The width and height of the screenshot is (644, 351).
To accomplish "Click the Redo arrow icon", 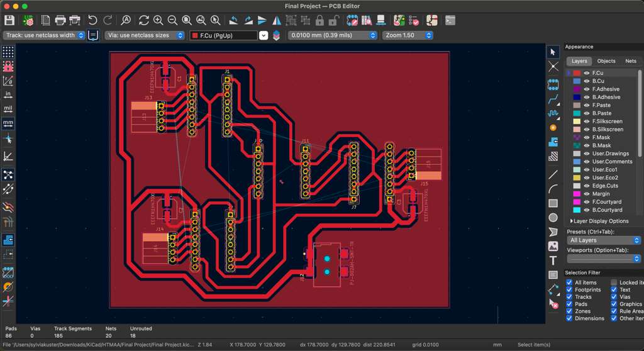I will (x=108, y=20).
